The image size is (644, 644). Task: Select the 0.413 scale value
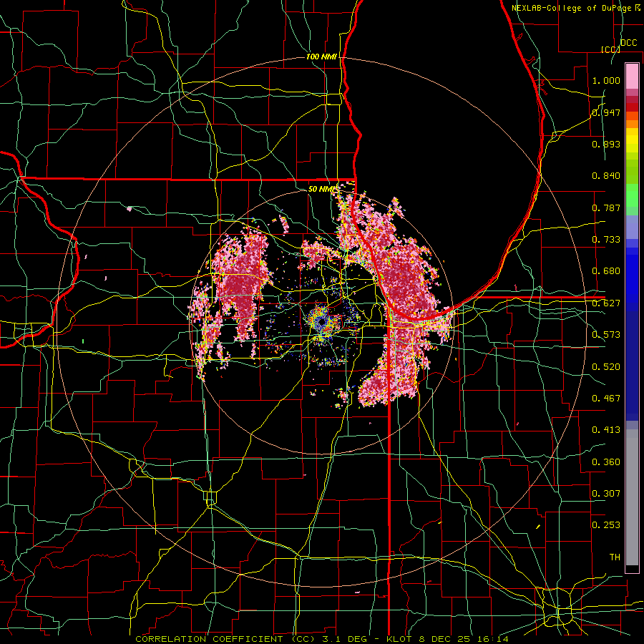click(606, 430)
